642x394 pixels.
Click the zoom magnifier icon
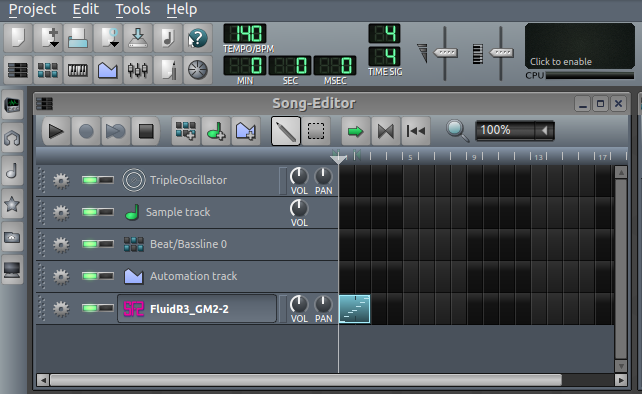457,131
